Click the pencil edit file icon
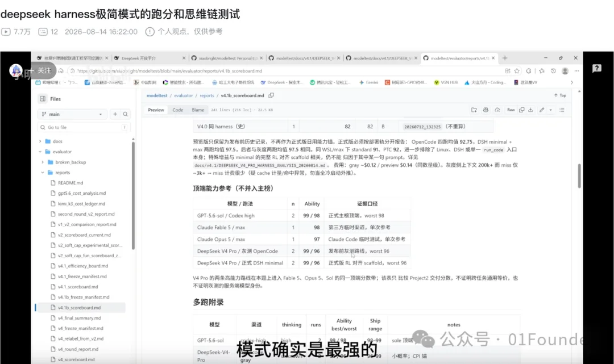This screenshot has height=364, width=614. coord(542,110)
